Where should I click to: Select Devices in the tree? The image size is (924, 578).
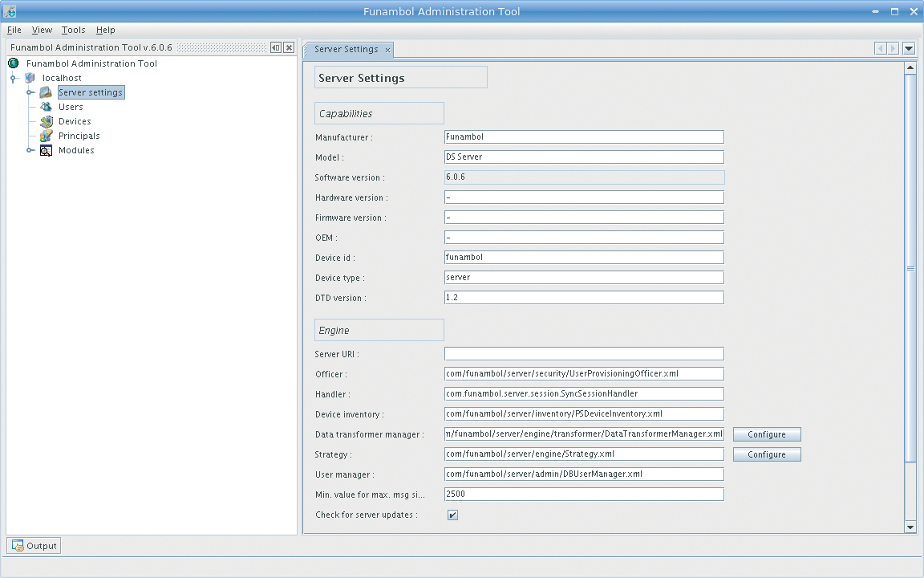tap(75, 121)
